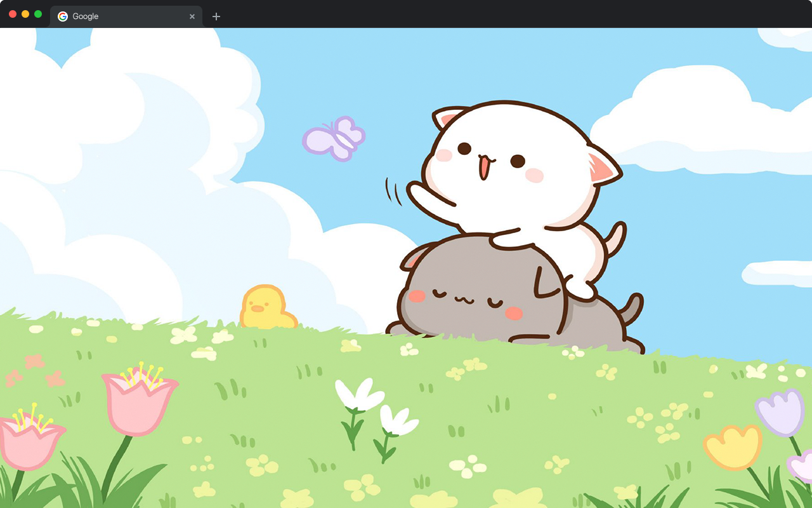Click the small cloud above the right horizon

(777, 273)
